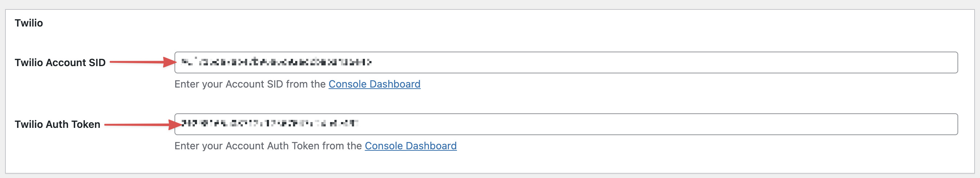Click the Twilio Auth Token input field
This screenshot has width=980, height=178.
565,124
